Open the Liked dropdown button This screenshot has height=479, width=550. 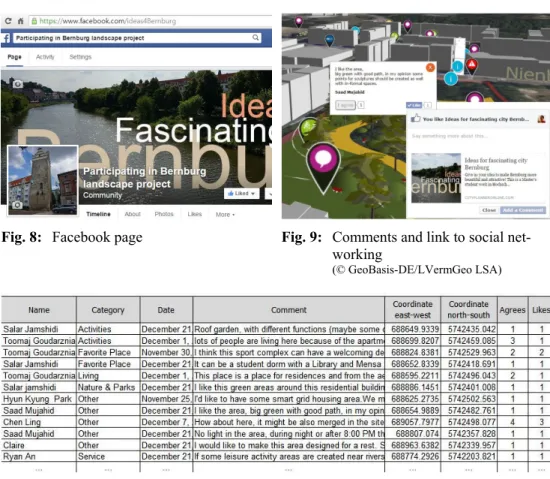pyautogui.click(x=241, y=193)
